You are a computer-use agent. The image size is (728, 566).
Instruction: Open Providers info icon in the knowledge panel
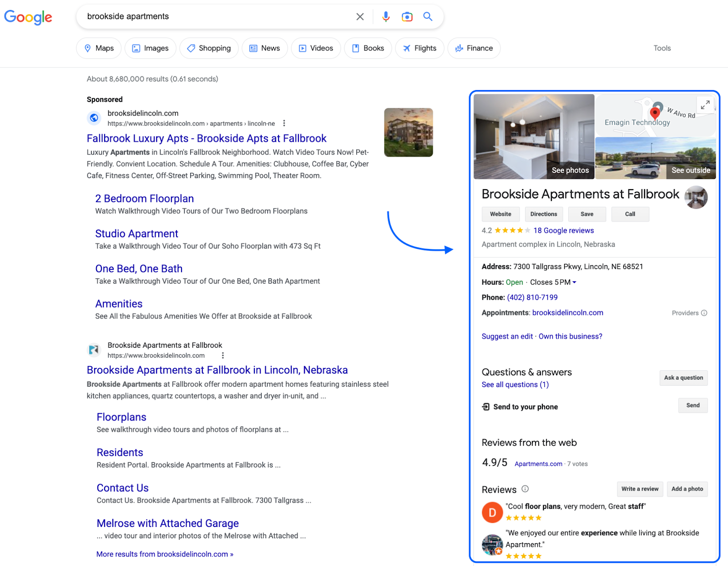click(704, 313)
